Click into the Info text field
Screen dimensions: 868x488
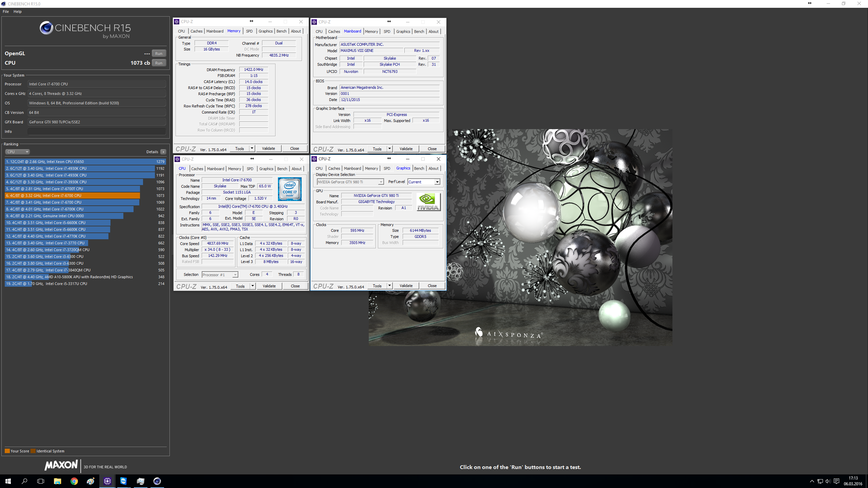point(97,131)
